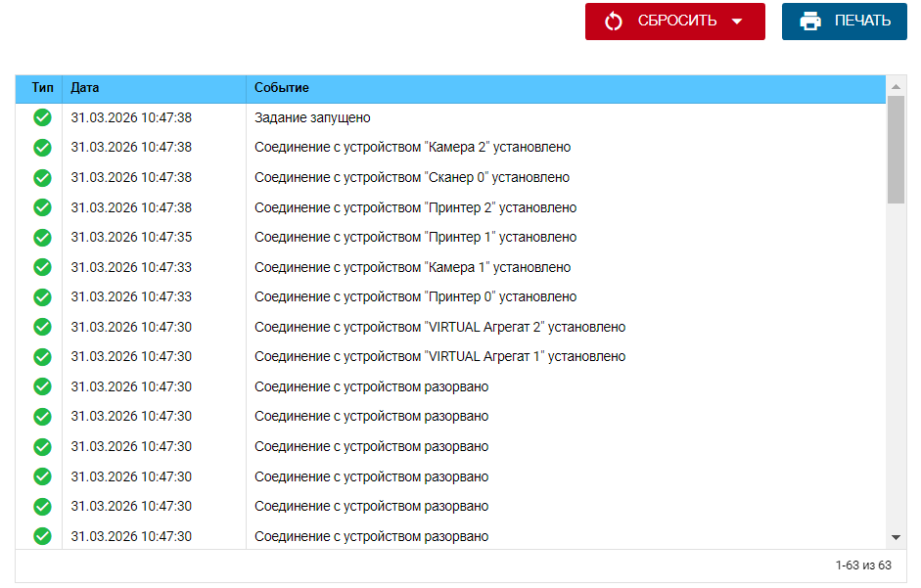Click the success icon next to 'Камера 2' event
Screen dimensions: 921x588
click(x=41, y=148)
